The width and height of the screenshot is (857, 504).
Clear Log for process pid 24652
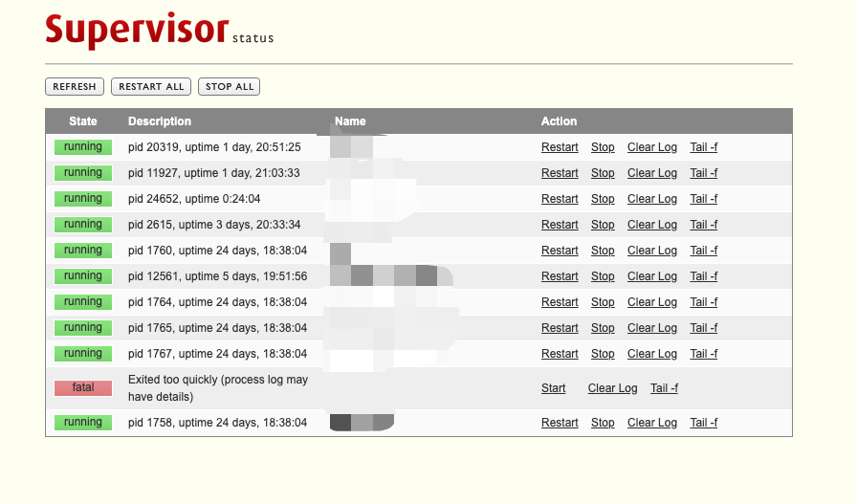[652, 198]
